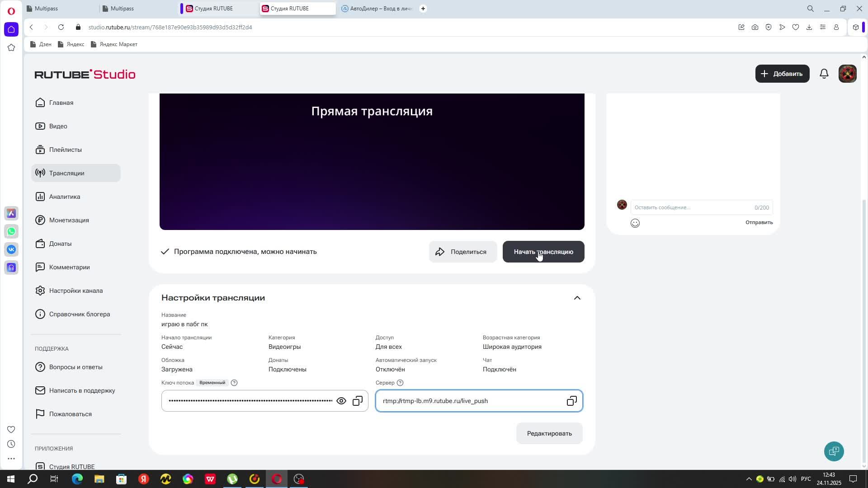Click the help icon next to Ключ потока
This screenshot has height=488, width=868.
234,383
